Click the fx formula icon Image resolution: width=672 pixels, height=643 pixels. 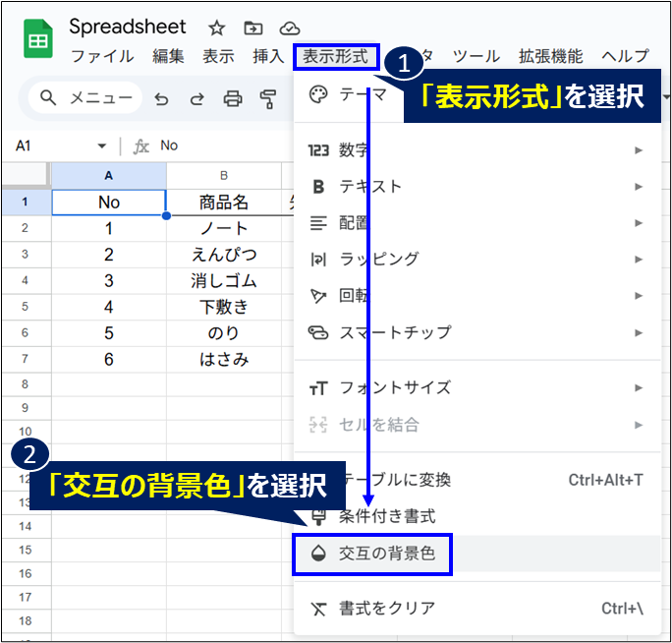tap(141, 146)
